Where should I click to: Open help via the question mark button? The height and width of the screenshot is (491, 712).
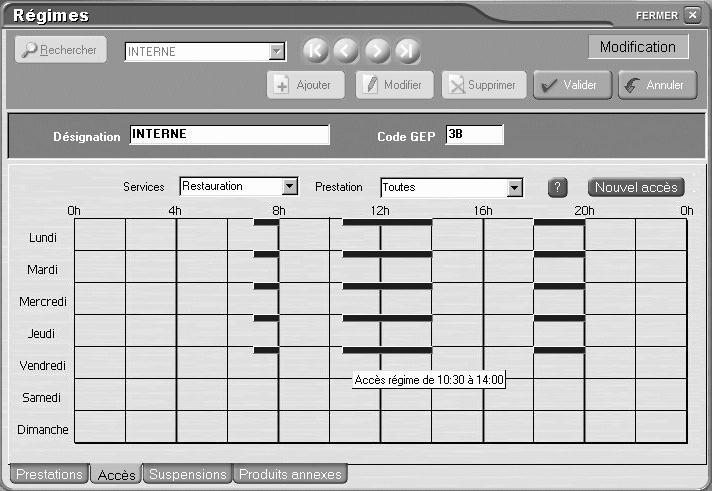(x=558, y=187)
